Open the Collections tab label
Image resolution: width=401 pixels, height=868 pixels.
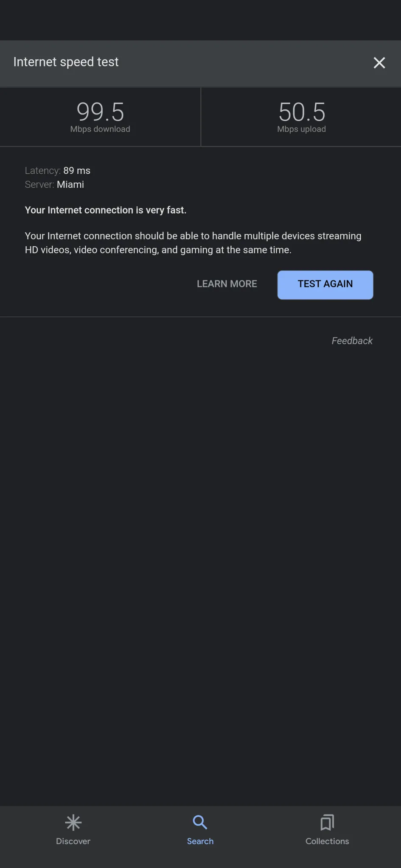coord(327,841)
